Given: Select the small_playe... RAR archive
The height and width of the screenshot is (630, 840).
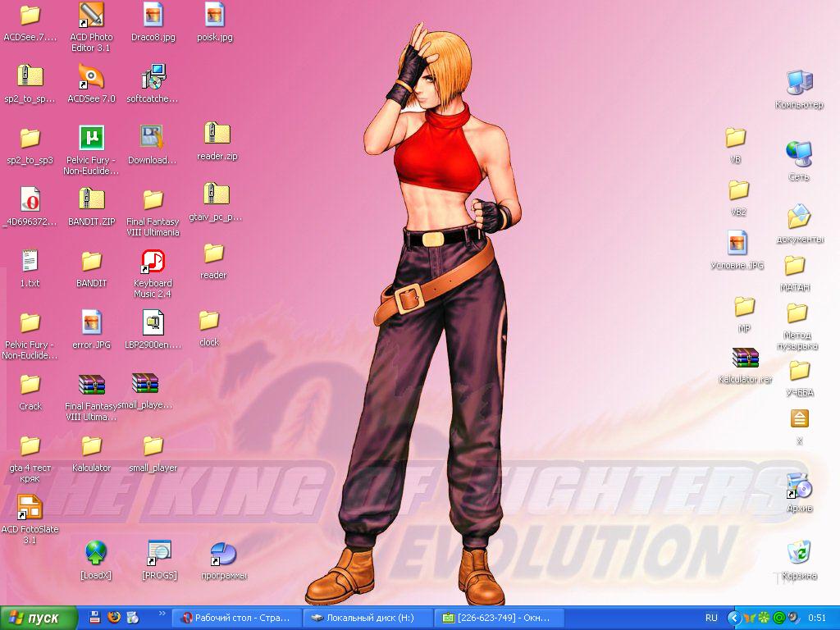Looking at the screenshot, I should click(145, 383).
